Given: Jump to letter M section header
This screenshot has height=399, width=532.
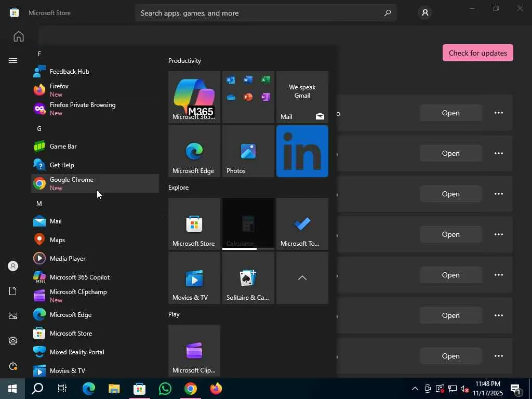Looking at the screenshot, I should [x=39, y=204].
